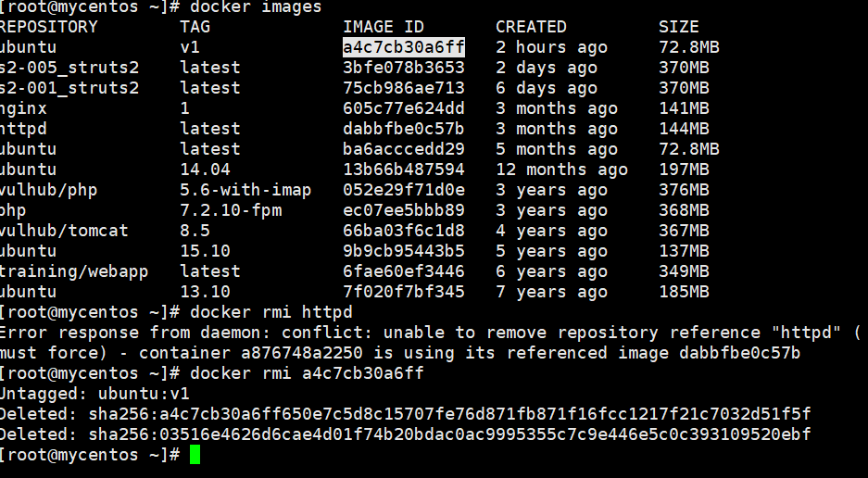Click image ID ba6acccedd29
The width and height of the screenshot is (868, 478).
click(404, 149)
